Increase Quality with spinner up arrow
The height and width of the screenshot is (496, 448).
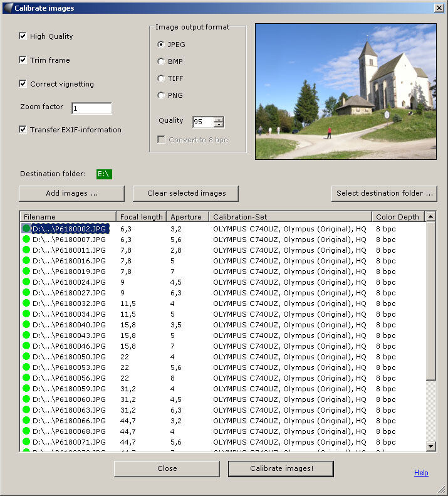click(219, 119)
